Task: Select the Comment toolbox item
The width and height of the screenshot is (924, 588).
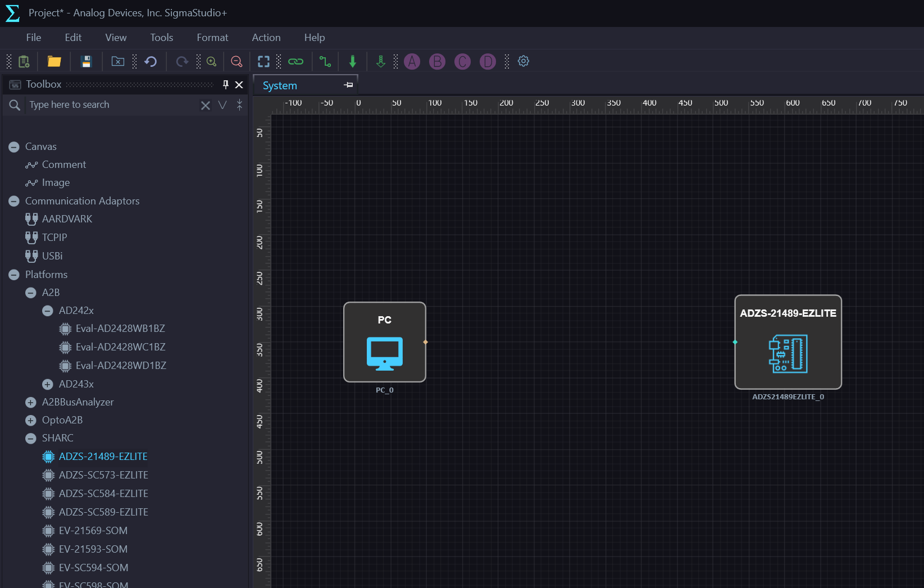Action: coord(64,165)
